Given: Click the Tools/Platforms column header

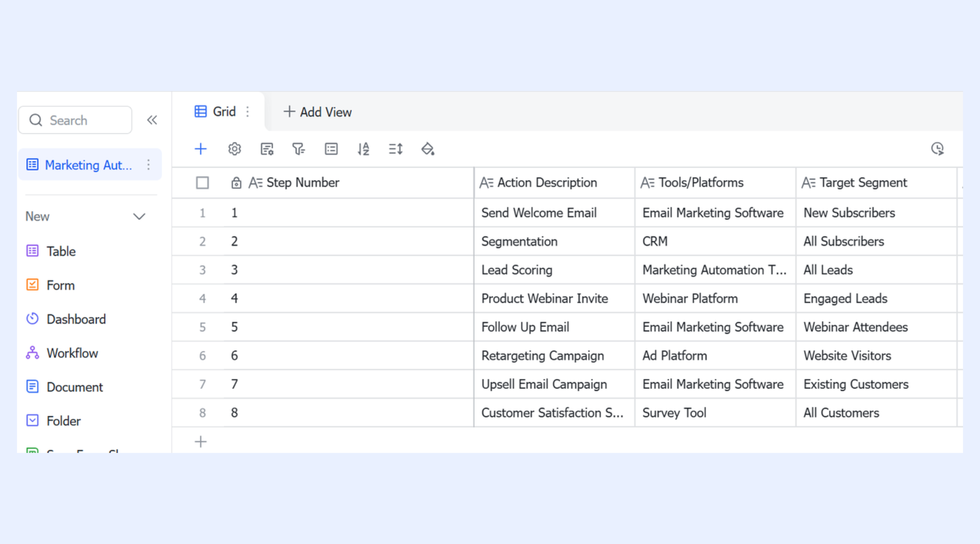Looking at the screenshot, I should [715, 183].
